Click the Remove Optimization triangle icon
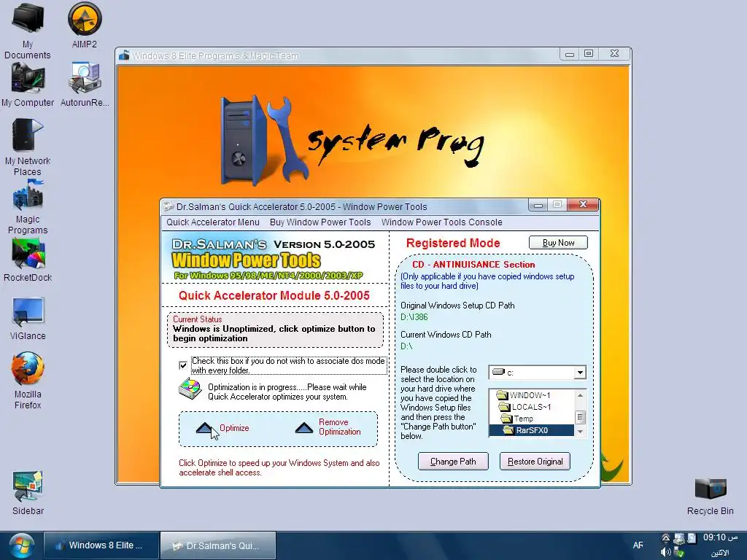The width and height of the screenshot is (747, 560). tap(303, 427)
